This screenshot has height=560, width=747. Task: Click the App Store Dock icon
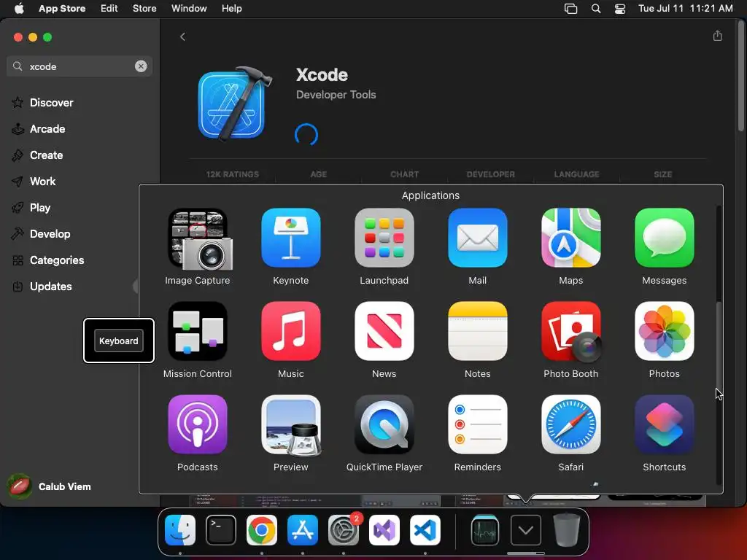pos(303,530)
